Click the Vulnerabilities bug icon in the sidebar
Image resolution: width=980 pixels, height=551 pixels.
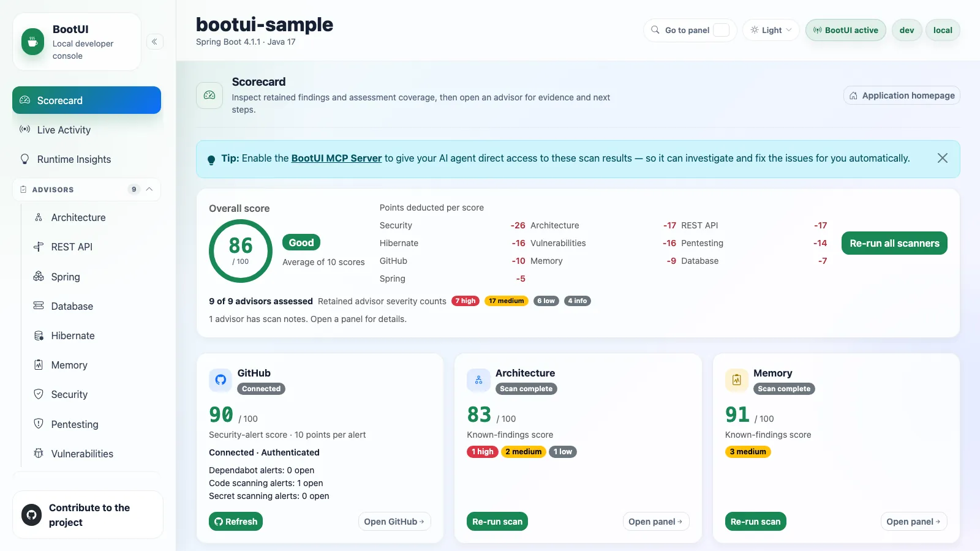coord(39,453)
